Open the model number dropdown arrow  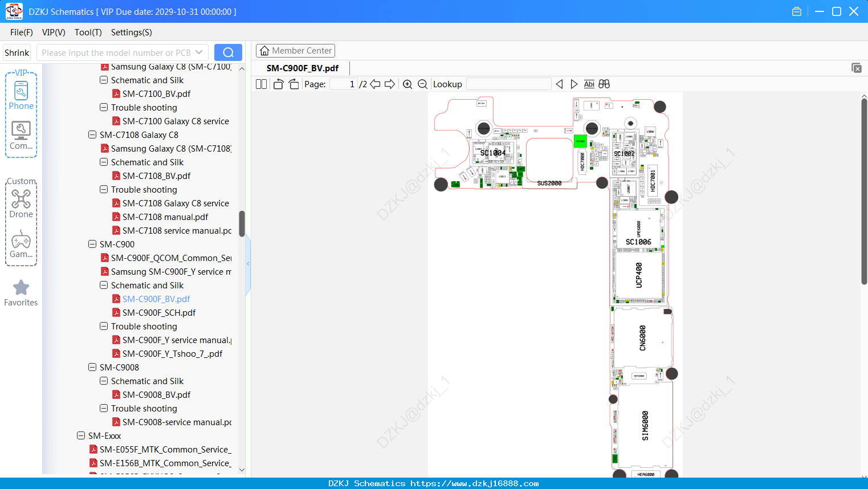coord(199,52)
